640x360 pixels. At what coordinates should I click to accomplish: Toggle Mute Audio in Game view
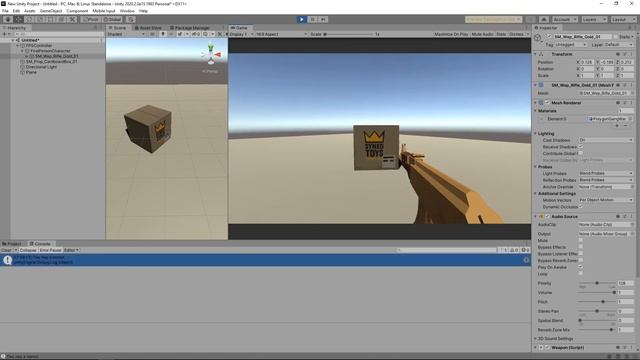tap(482, 34)
